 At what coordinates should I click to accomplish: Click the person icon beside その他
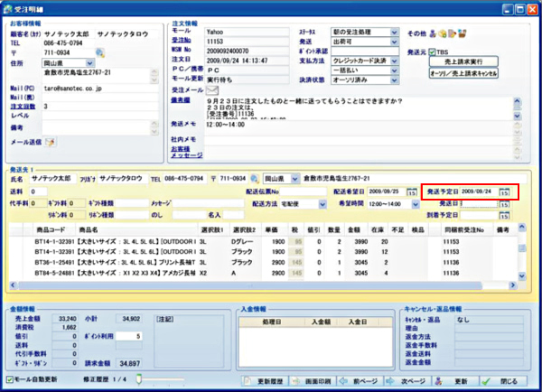click(433, 33)
